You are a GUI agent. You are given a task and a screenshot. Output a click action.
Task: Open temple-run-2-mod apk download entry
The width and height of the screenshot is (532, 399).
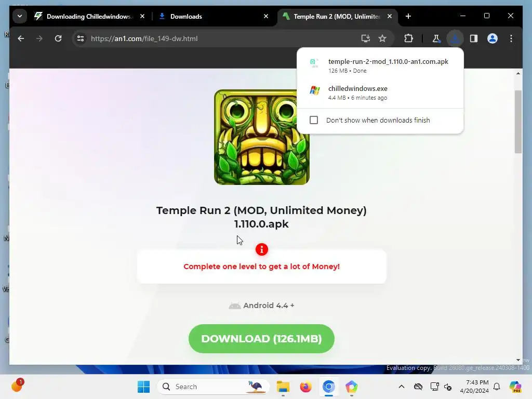coord(380,65)
